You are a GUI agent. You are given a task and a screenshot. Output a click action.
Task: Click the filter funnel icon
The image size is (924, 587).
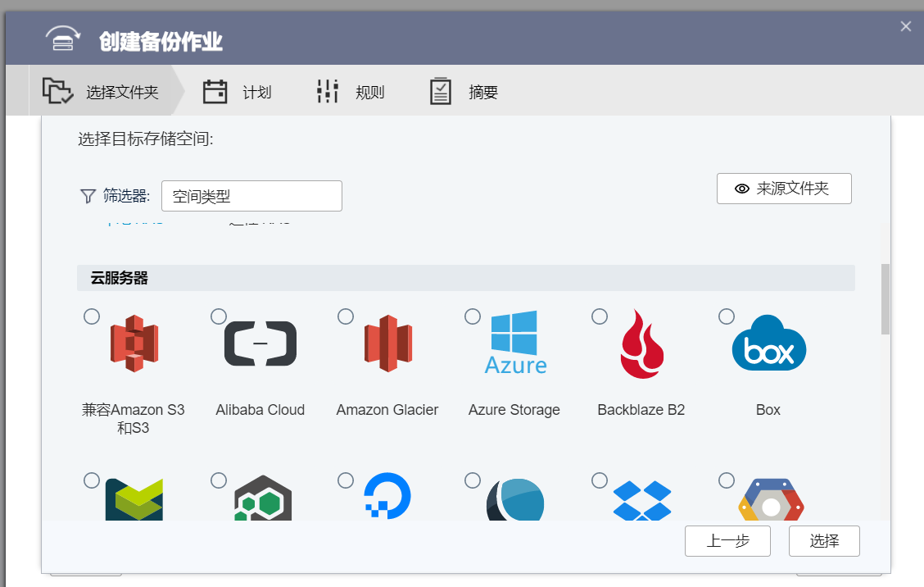pos(88,196)
